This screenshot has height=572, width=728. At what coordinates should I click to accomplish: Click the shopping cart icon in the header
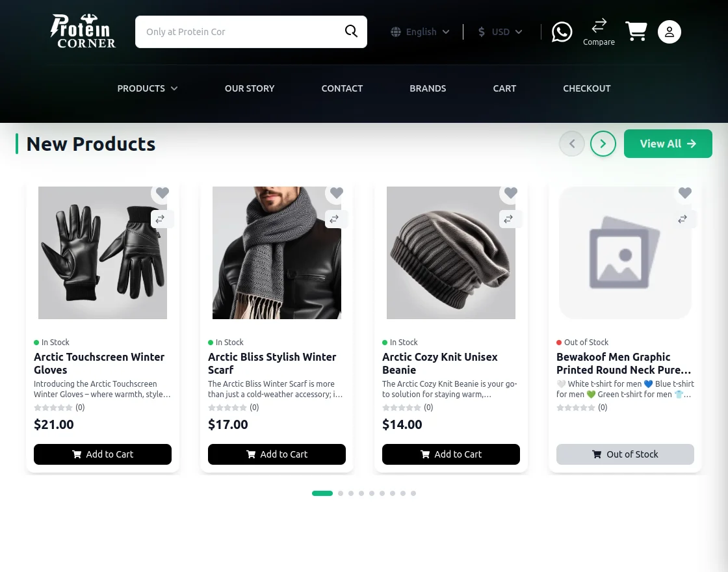636,31
